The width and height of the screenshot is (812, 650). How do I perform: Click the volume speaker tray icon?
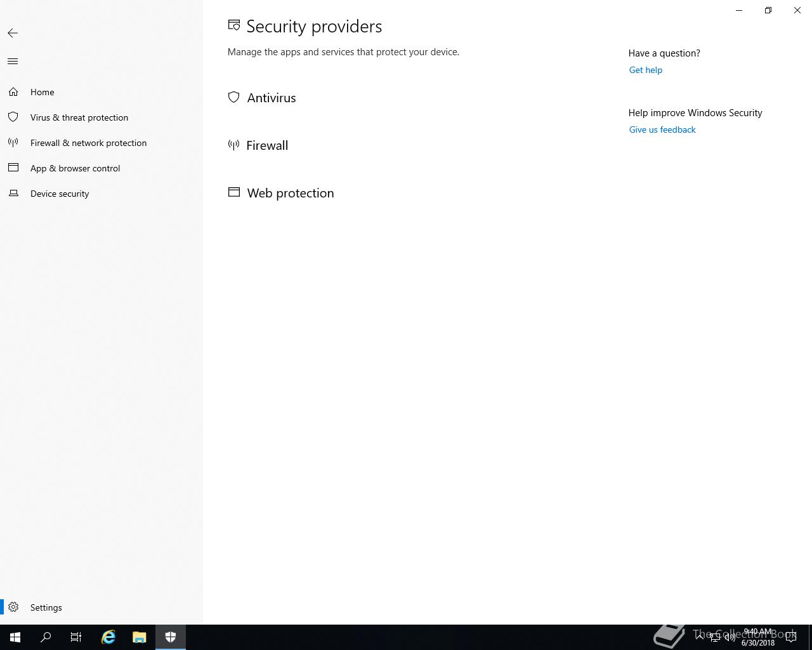[x=730, y=637]
